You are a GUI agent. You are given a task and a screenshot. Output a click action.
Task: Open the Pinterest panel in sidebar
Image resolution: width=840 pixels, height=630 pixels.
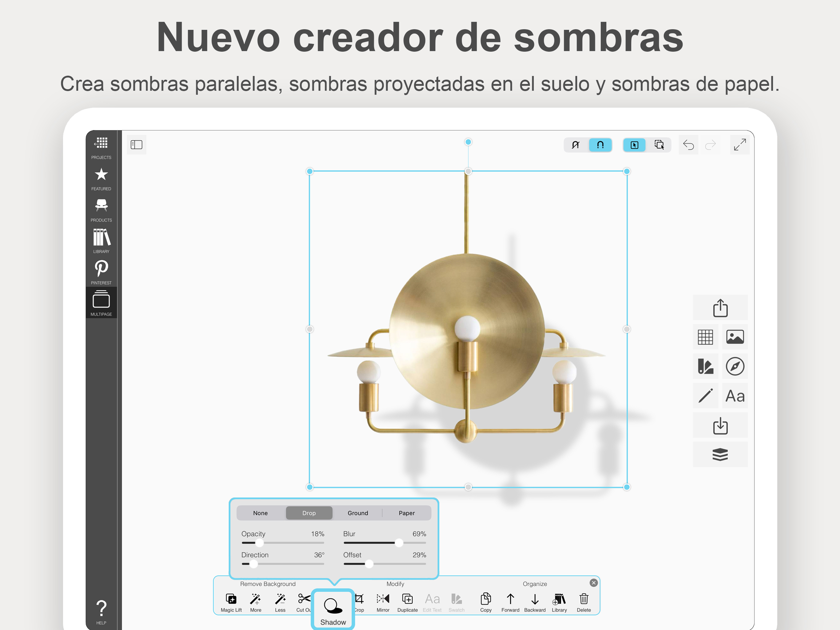click(x=101, y=270)
